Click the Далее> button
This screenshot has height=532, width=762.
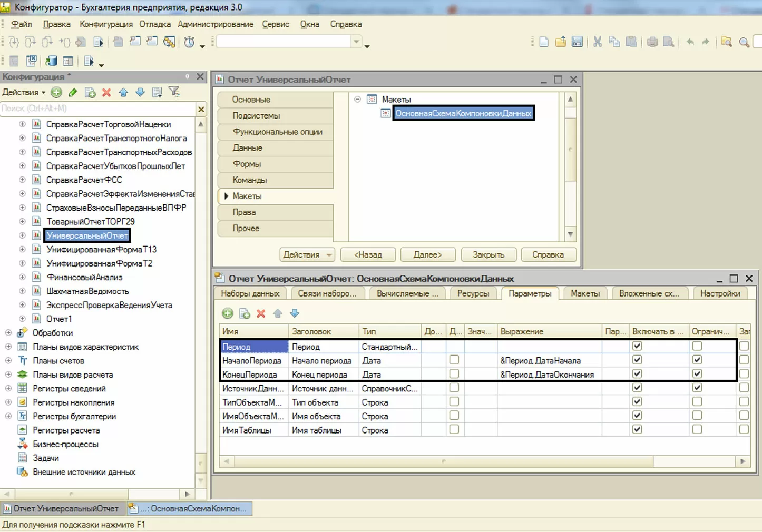427,255
